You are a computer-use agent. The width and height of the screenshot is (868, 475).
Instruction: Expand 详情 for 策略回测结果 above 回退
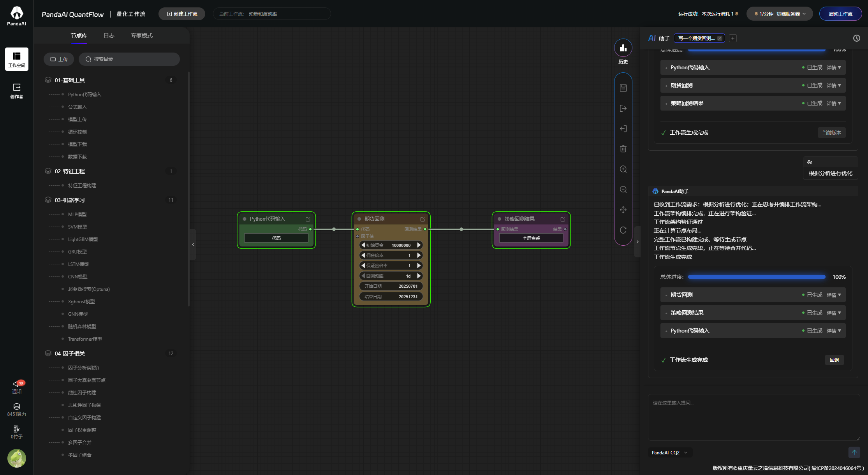click(834, 313)
